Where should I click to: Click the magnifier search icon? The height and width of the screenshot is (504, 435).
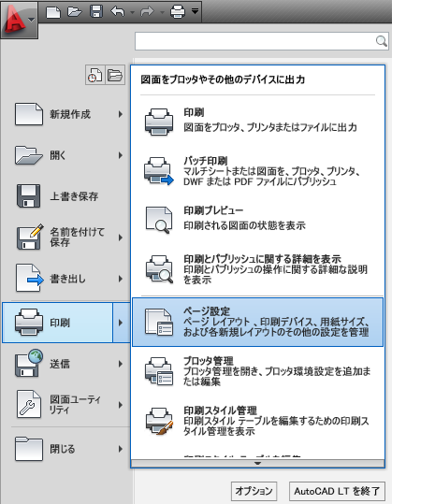(382, 41)
